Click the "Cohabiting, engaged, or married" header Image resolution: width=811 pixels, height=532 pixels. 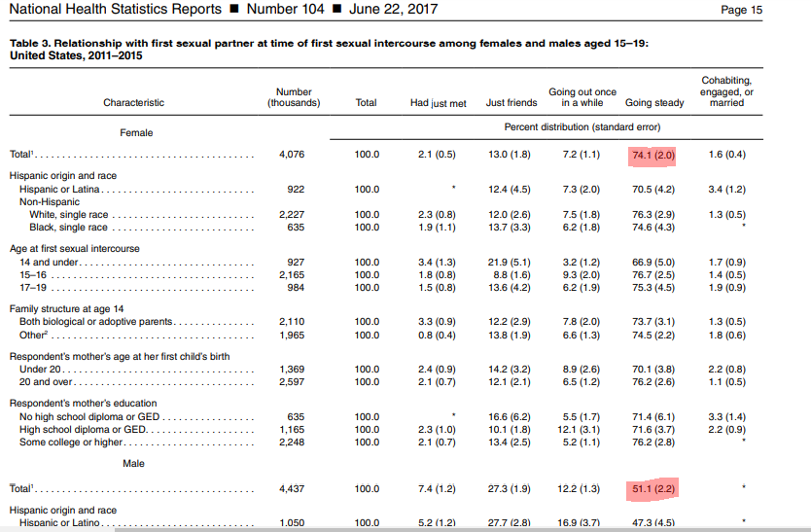click(726, 91)
